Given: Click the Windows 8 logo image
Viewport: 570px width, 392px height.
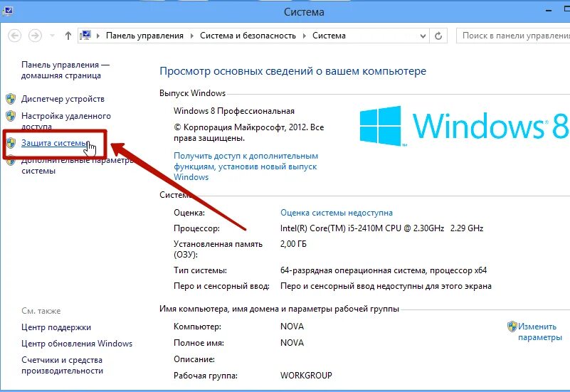Looking at the screenshot, I should [464, 126].
